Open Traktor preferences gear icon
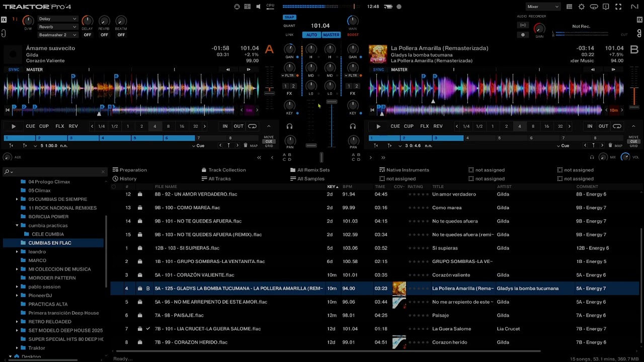The image size is (644, 362). (582, 7)
